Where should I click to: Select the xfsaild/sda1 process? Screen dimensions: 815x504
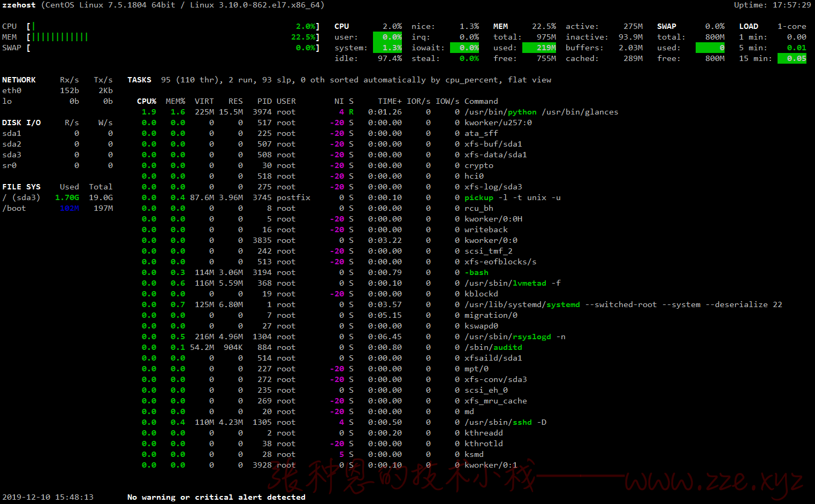(332, 358)
